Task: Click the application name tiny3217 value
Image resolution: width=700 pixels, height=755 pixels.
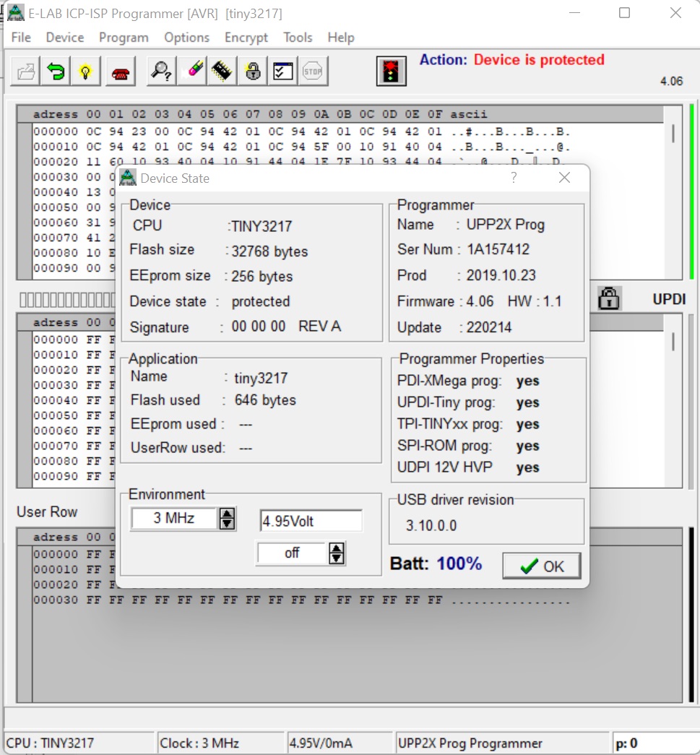Action: click(x=261, y=378)
